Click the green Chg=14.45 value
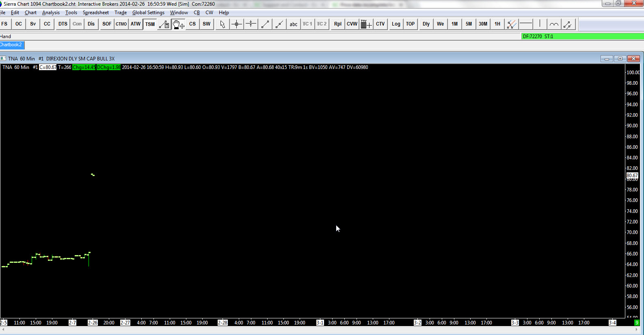This screenshot has width=644, height=335. [84, 67]
